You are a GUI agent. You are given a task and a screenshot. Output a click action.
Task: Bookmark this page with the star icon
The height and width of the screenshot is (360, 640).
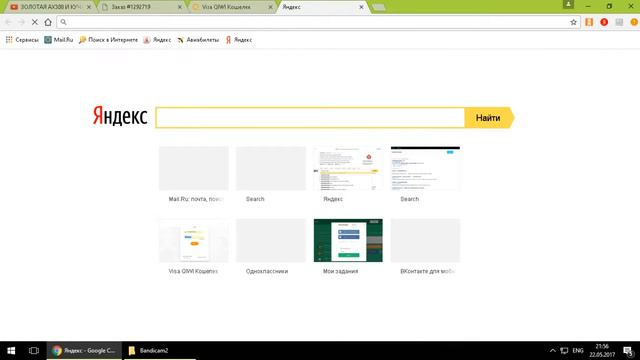point(573,22)
